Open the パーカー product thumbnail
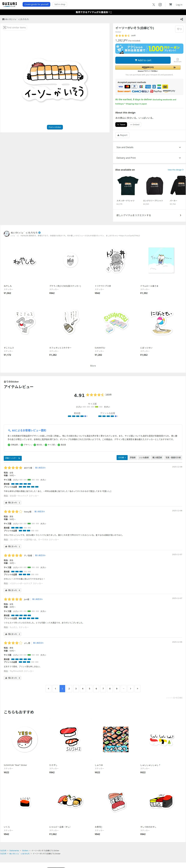Screen dimensions: 186x868 pyautogui.click(x=178, y=186)
